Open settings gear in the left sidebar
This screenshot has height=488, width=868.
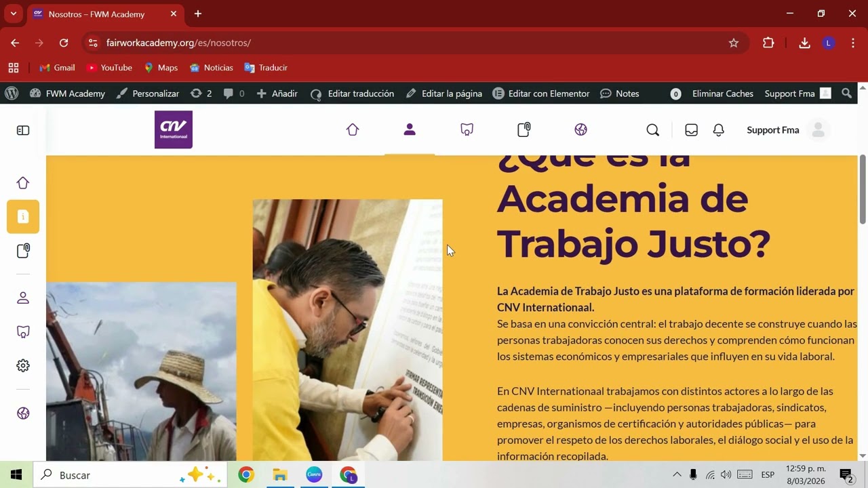[x=23, y=365]
